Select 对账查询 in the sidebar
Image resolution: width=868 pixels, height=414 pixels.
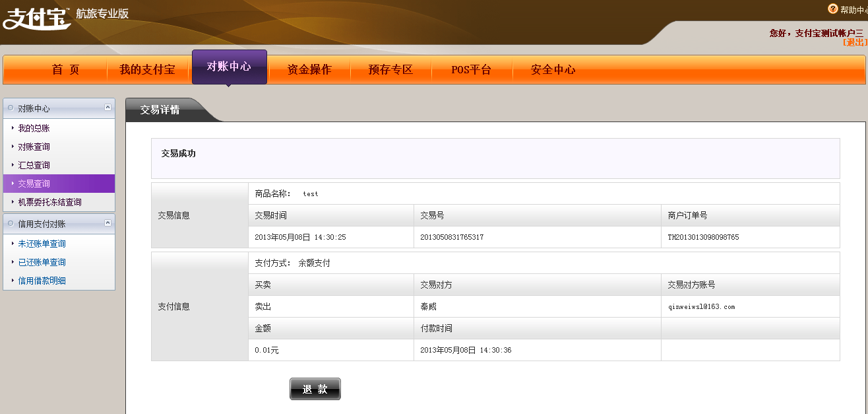click(x=34, y=147)
